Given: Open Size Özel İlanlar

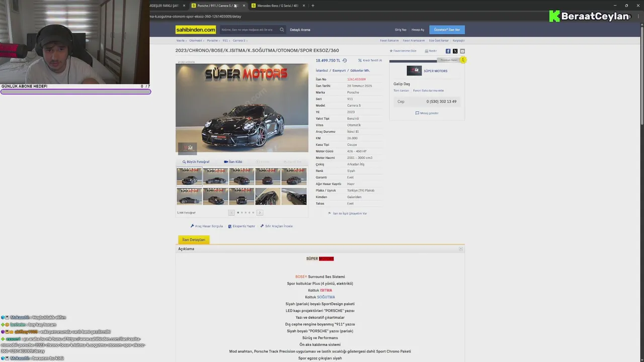Looking at the screenshot, I should point(439,40).
